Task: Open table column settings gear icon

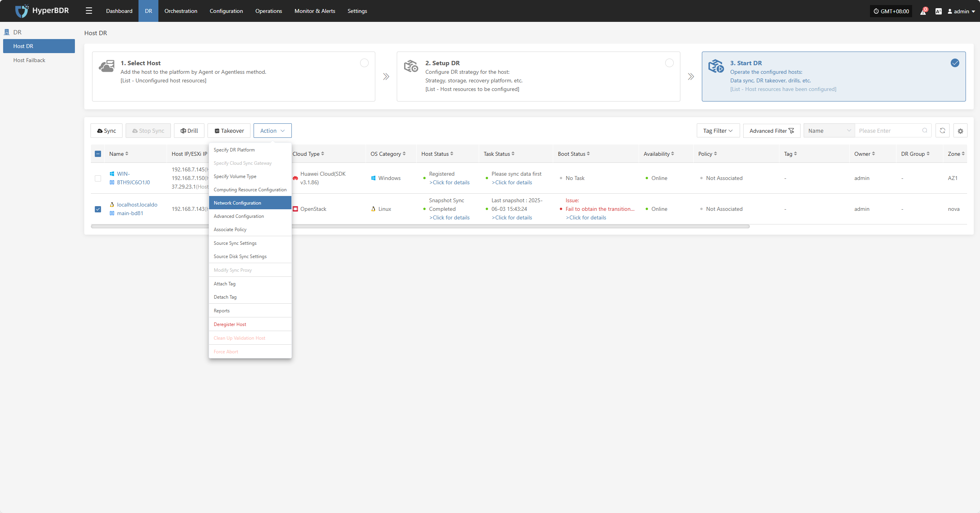Action: pyautogui.click(x=960, y=131)
